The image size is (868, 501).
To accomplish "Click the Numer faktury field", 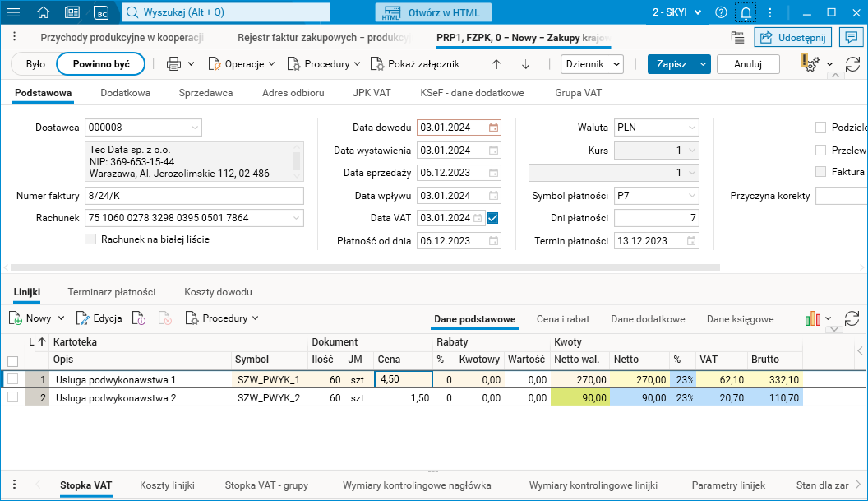I will point(194,196).
